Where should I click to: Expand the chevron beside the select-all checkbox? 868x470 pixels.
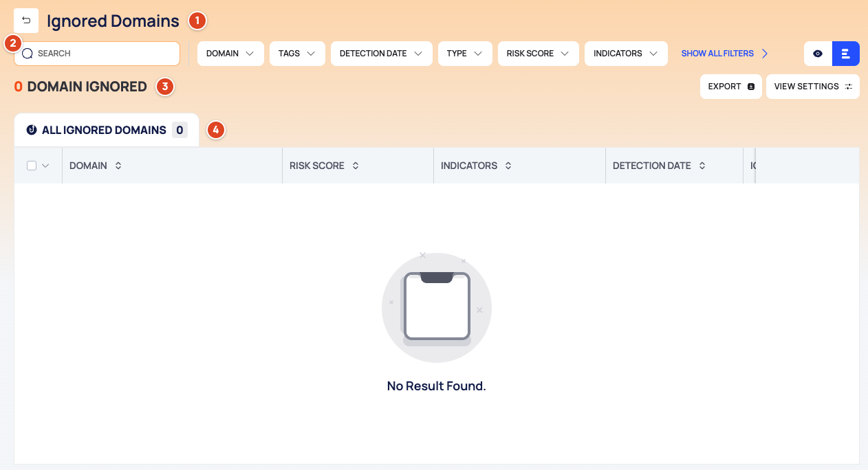(46, 166)
